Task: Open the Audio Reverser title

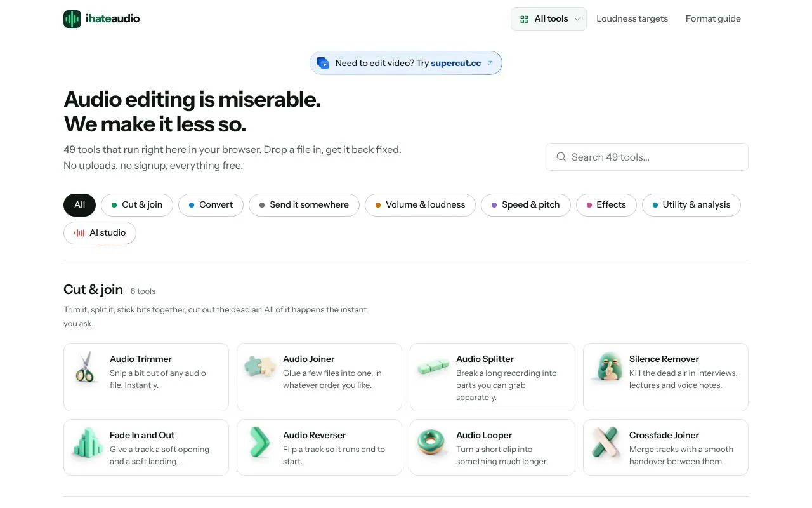Action: [x=315, y=435]
